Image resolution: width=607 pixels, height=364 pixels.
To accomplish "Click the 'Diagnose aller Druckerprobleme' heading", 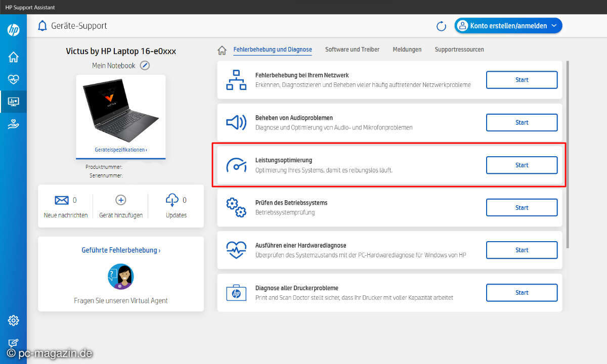I will point(296,288).
